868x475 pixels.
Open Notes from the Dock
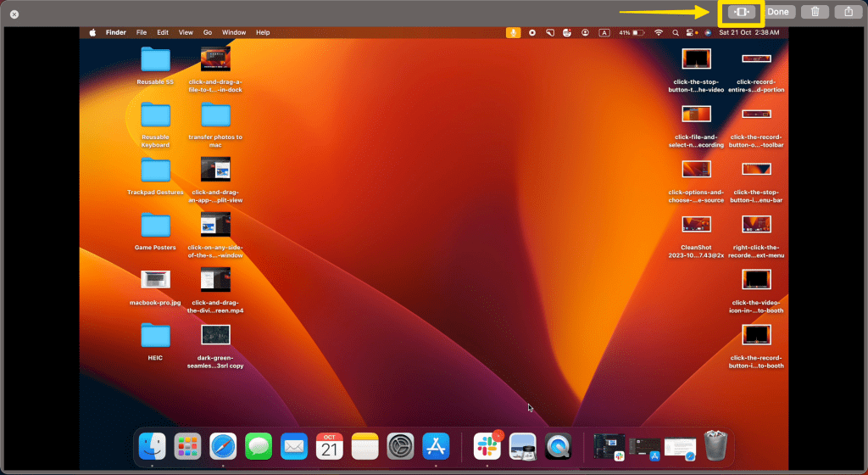pos(364,446)
